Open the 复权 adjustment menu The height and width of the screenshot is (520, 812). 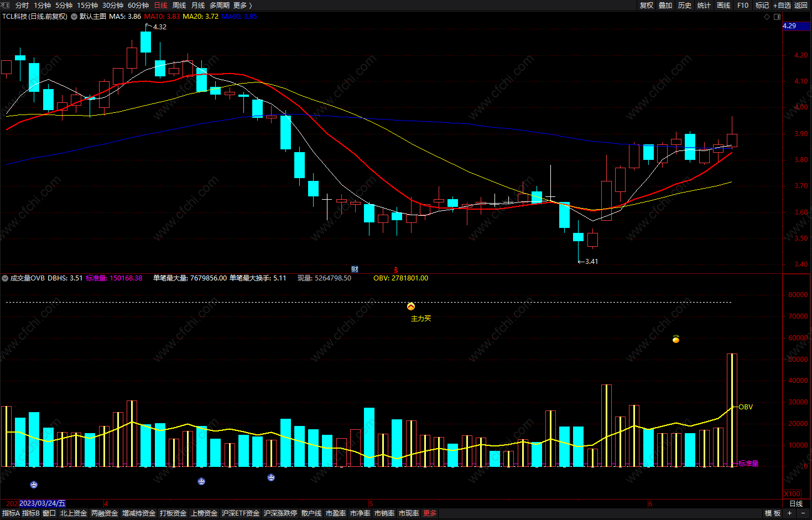click(647, 5)
